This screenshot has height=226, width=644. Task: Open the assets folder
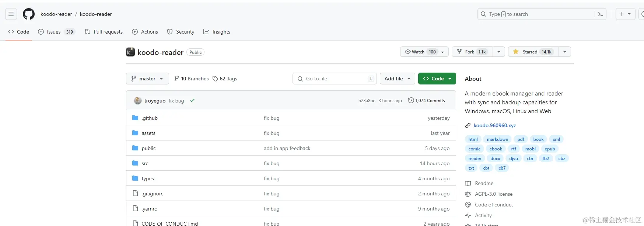148,133
